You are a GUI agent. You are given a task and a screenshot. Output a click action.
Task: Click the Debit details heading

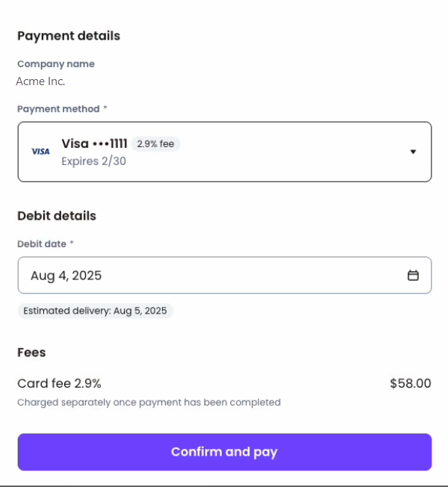[x=57, y=216]
